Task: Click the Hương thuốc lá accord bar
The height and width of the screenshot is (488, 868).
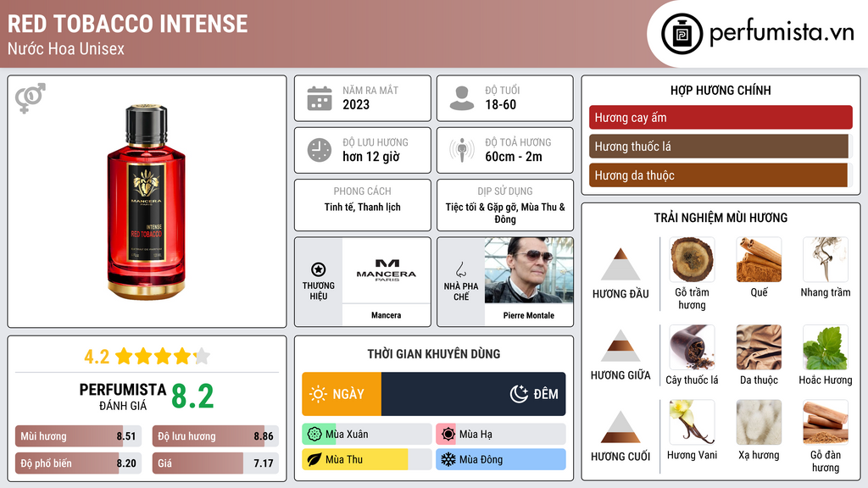Action: (719, 146)
